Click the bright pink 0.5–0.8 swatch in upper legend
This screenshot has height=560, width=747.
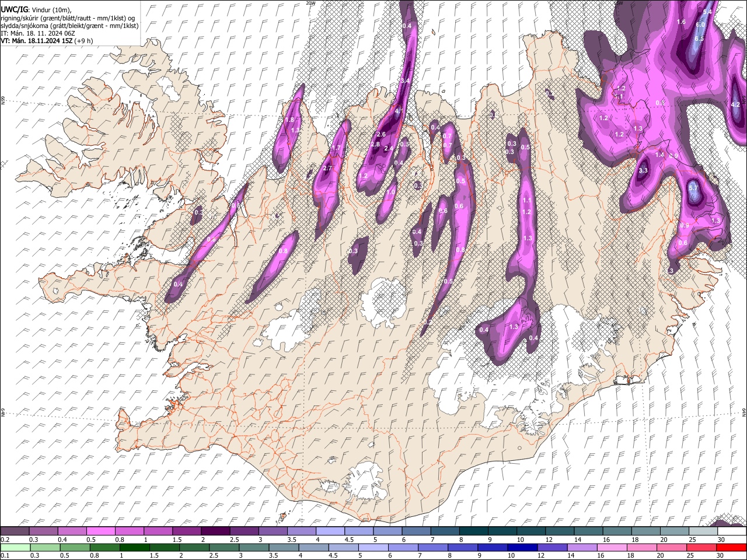[101, 531]
